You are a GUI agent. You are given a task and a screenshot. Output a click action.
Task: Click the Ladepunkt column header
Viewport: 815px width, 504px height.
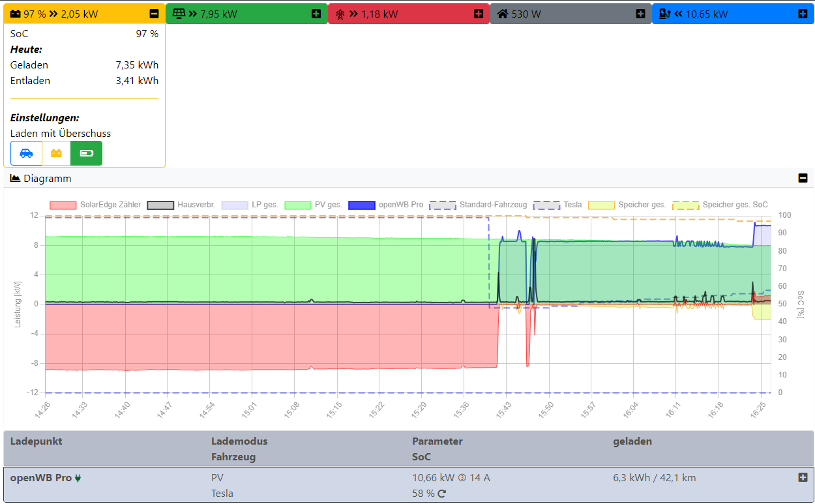point(37,441)
